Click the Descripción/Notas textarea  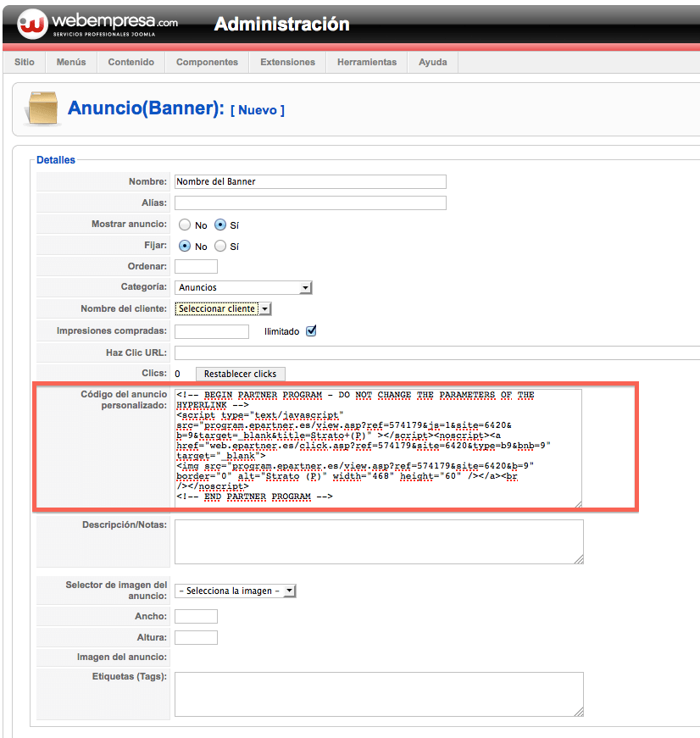coord(379,541)
